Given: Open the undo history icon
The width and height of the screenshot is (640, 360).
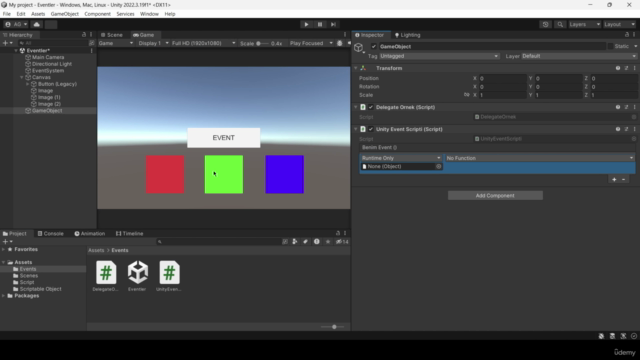Looking at the screenshot, I should point(545,24).
